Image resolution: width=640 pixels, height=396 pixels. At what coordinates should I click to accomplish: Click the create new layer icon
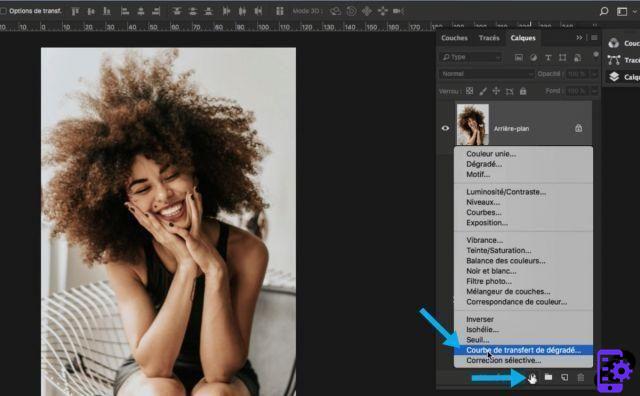tap(564, 377)
